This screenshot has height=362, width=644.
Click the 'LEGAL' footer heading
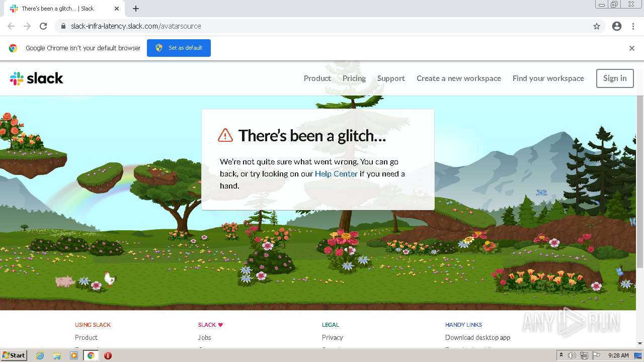[331, 325]
